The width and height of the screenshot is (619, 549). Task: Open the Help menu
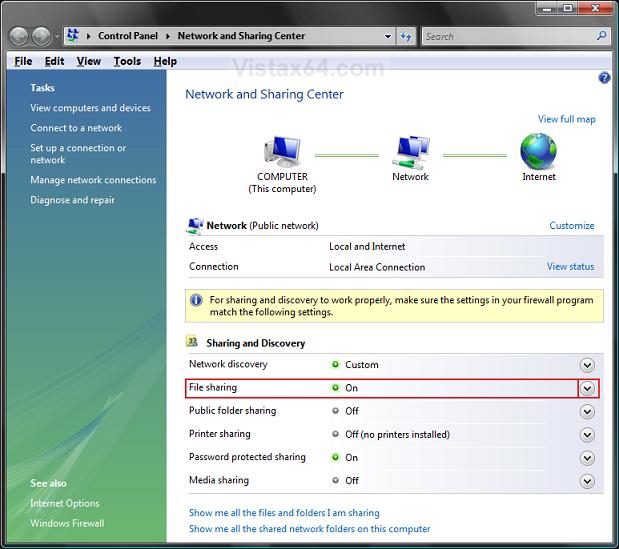(165, 61)
